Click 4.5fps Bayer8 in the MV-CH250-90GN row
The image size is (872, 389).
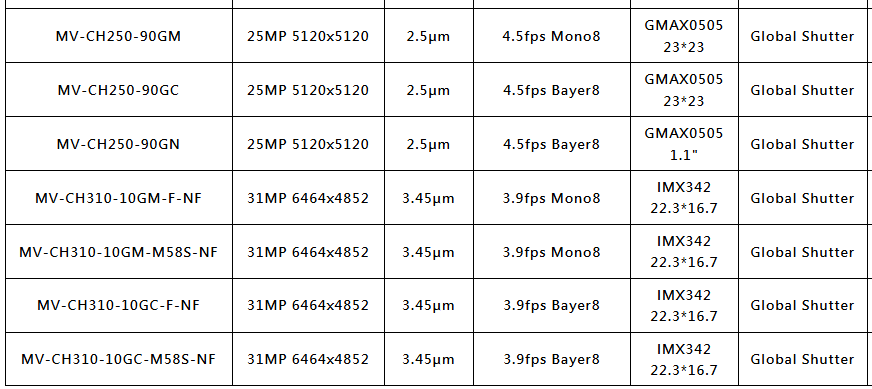click(x=552, y=144)
